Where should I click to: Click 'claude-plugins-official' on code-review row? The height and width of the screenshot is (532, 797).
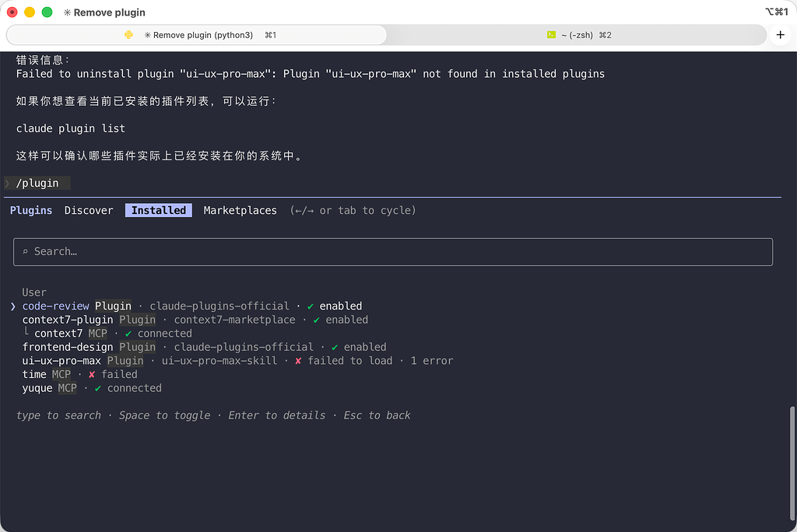pyautogui.click(x=219, y=306)
